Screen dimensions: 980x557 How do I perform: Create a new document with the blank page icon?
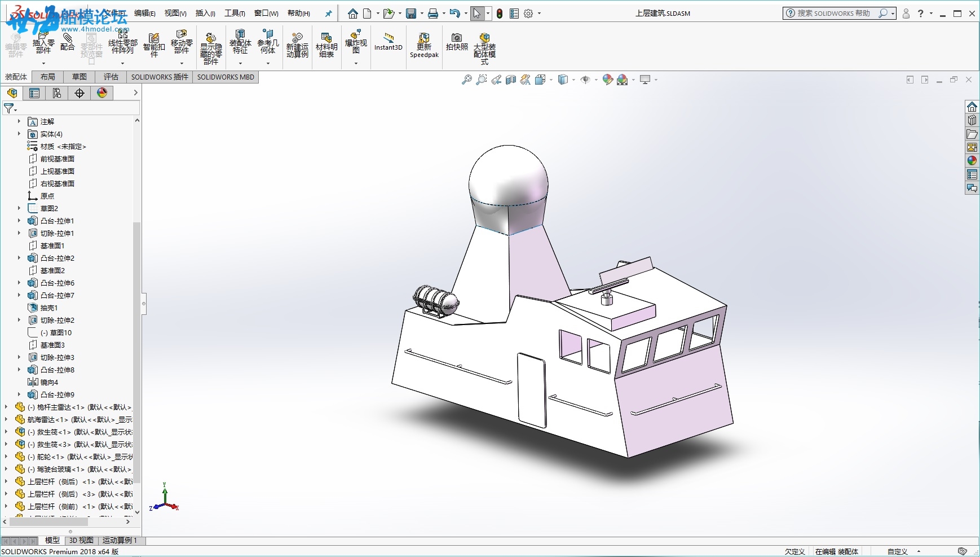pyautogui.click(x=368, y=14)
